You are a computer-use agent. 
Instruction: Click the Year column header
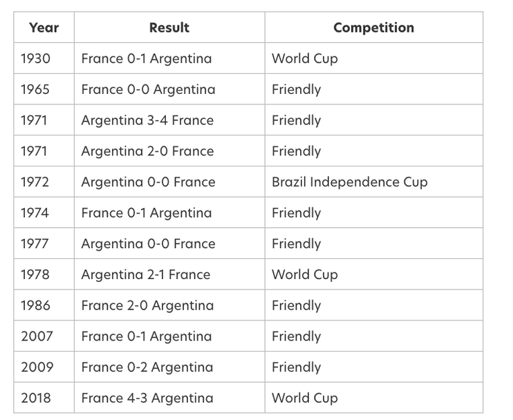(x=44, y=28)
